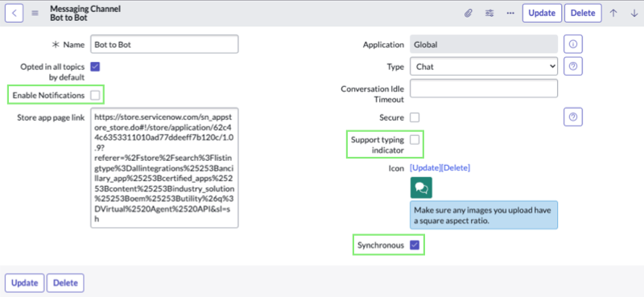Viewport: 644px width, 297px height.
Task: Click the Update button in the header
Action: tap(542, 13)
